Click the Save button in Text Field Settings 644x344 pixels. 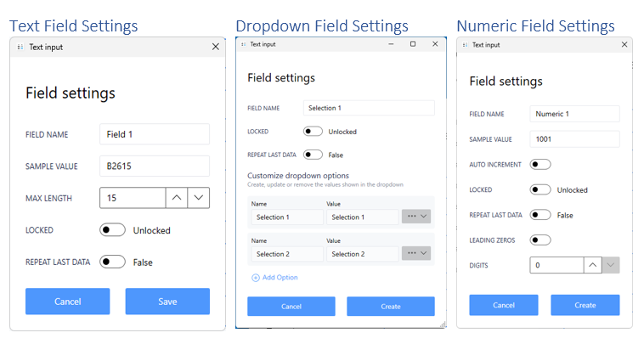167,302
